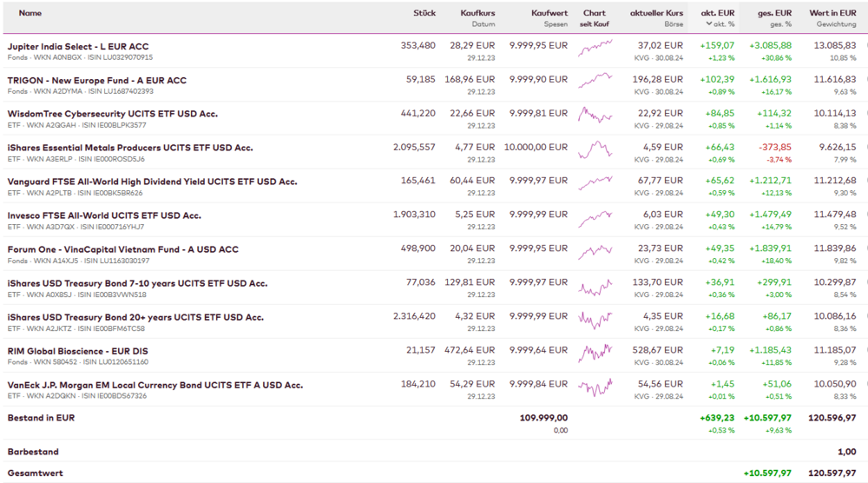Open the iShares Essential Metals sparkline chart
The height and width of the screenshot is (483, 868).
pos(595,150)
